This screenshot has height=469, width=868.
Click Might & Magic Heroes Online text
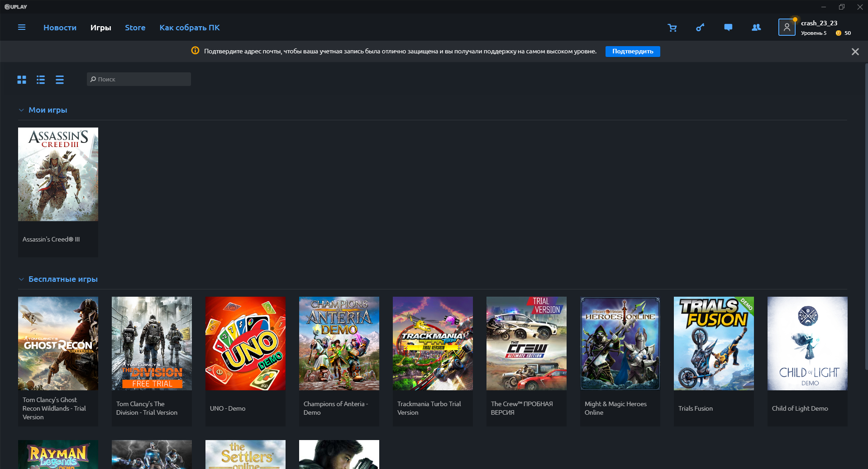tap(615, 408)
